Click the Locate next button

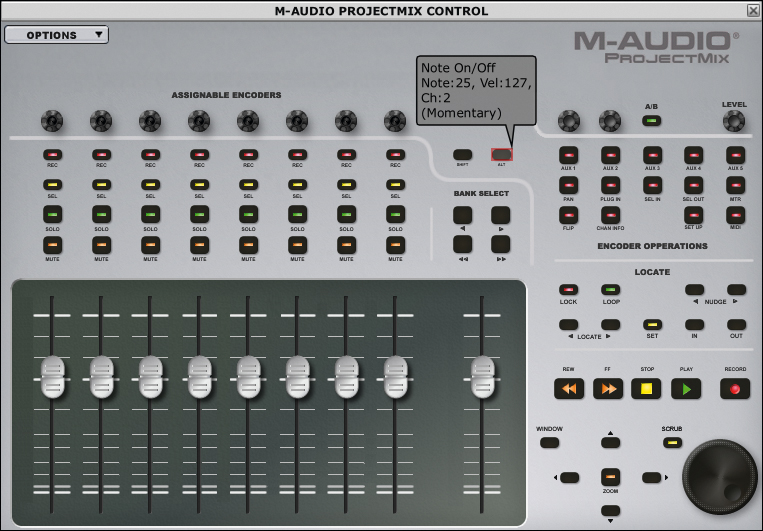(610, 324)
